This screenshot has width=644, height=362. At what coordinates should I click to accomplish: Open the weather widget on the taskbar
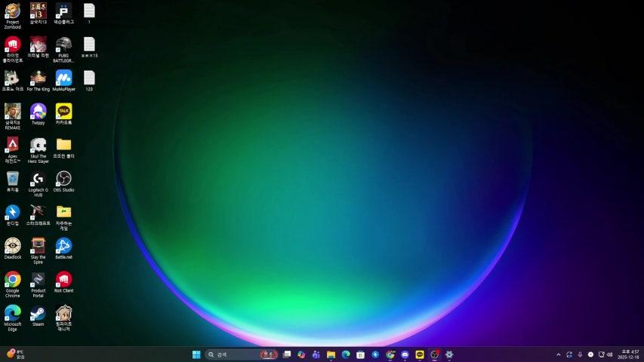tap(16, 354)
